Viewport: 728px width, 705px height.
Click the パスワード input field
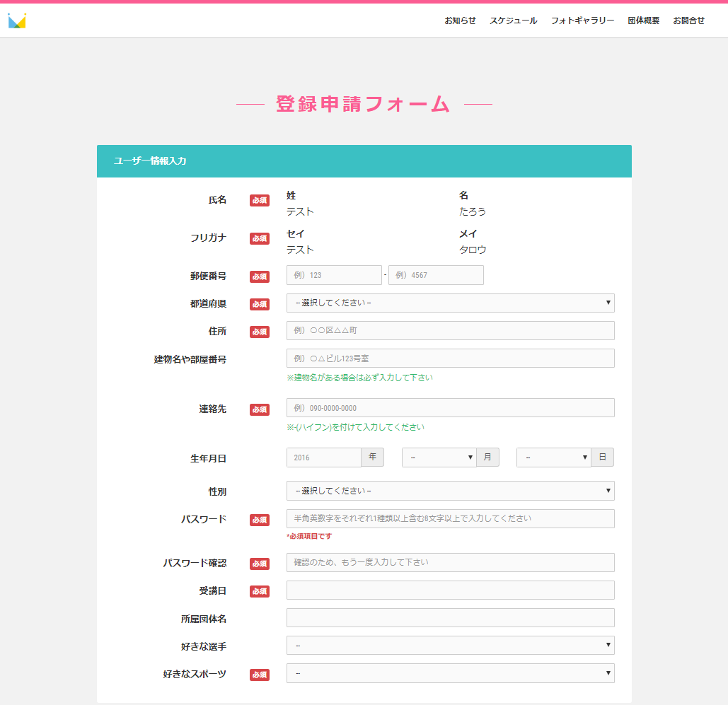pos(450,518)
